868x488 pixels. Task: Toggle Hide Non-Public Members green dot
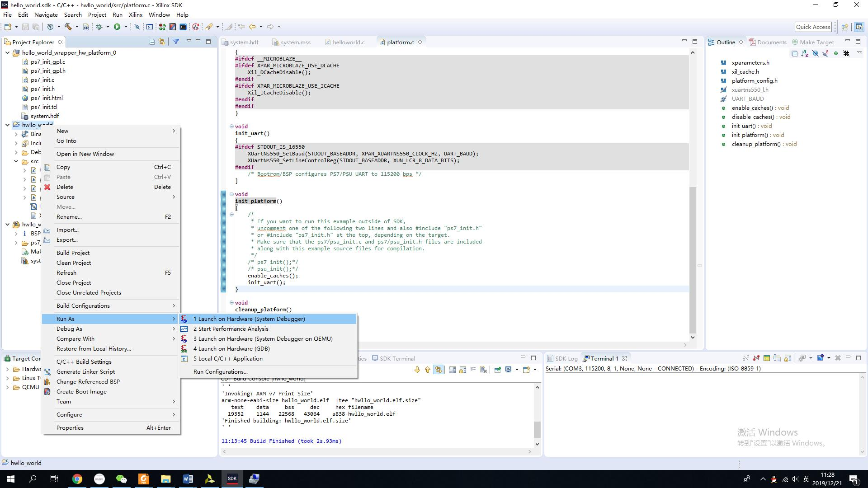pyautogui.click(x=836, y=53)
